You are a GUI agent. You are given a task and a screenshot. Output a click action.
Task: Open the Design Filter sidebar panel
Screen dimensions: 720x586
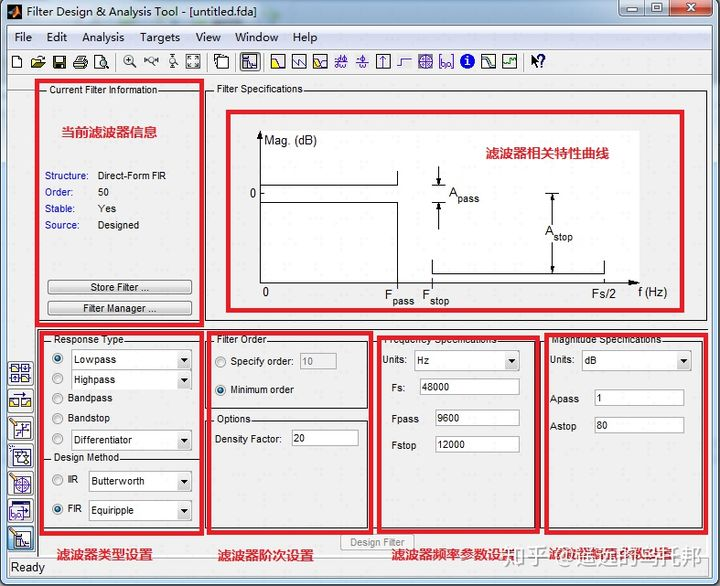pos(20,538)
